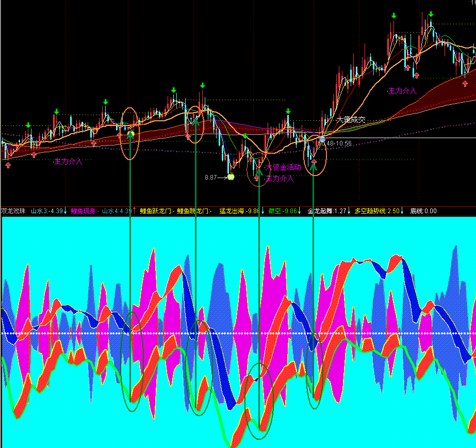Click the down arrow after 山水3 value
The height and width of the screenshot is (448, 476).
(65, 211)
